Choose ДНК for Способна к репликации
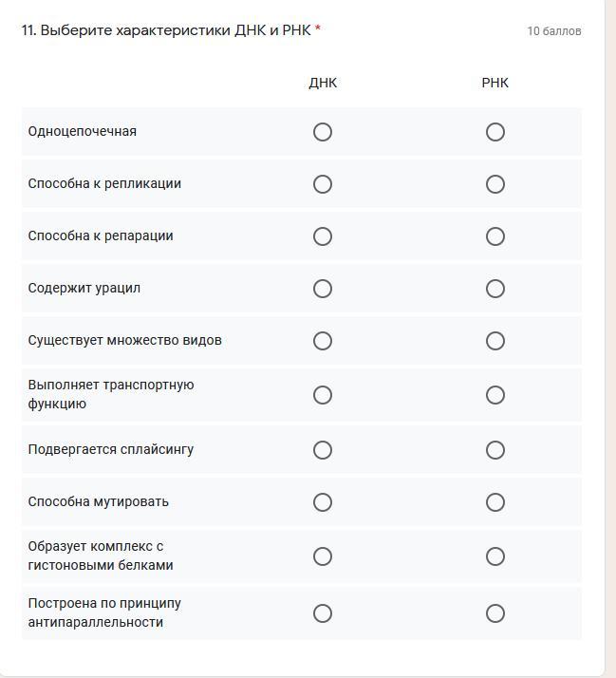This screenshot has width=616, height=678. point(323,184)
